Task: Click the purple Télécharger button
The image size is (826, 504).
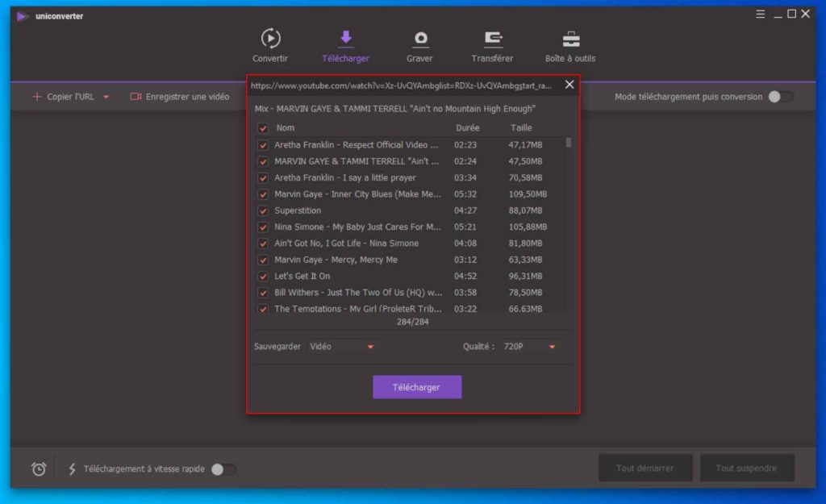Action: tap(417, 387)
